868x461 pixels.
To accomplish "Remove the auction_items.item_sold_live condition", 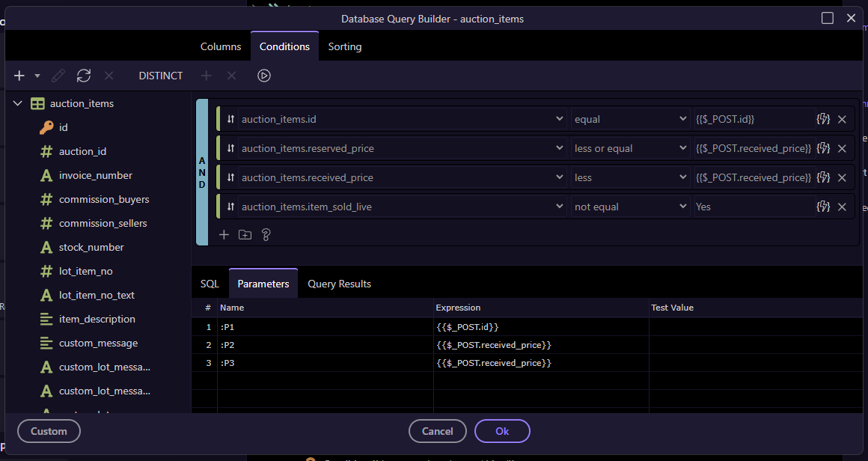I will click(842, 207).
